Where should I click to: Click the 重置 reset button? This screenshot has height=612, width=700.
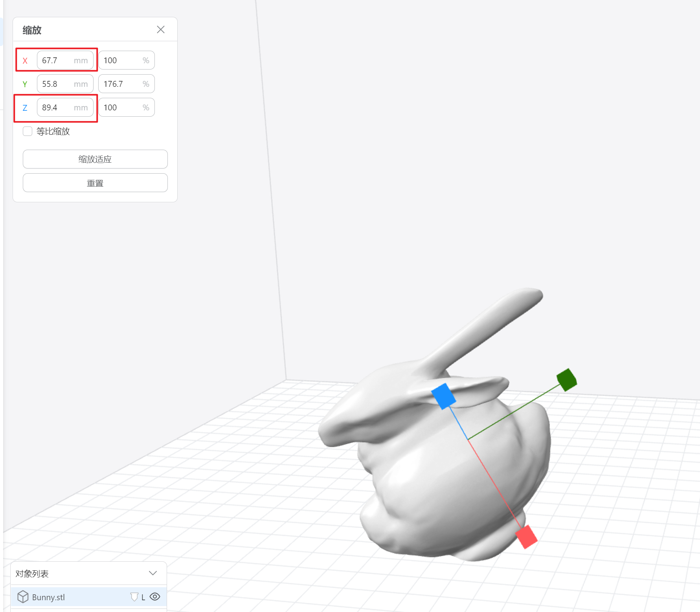(x=95, y=183)
